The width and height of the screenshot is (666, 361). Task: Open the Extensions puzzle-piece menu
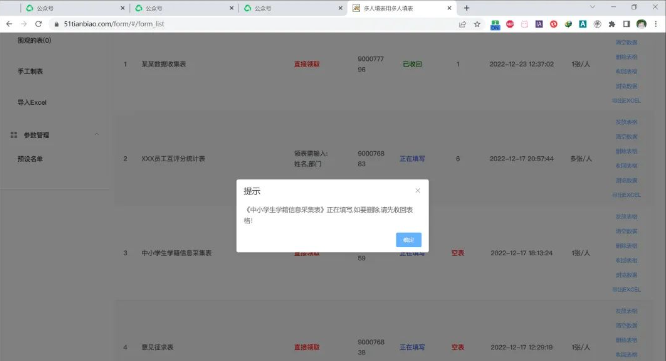point(612,24)
